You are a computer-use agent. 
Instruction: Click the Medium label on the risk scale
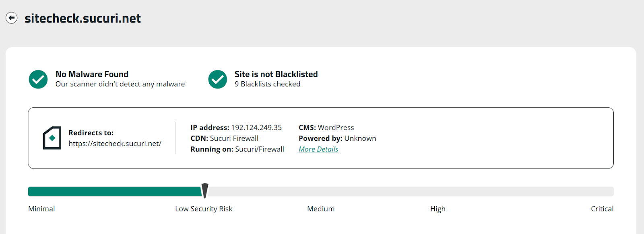320,209
